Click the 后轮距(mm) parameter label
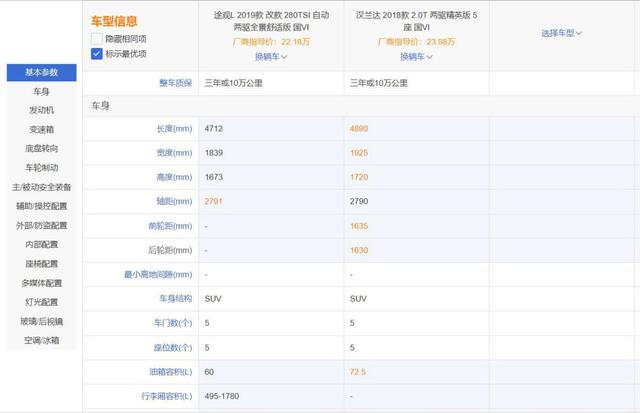This screenshot has width=640, height=413. (x=170, y=250)
